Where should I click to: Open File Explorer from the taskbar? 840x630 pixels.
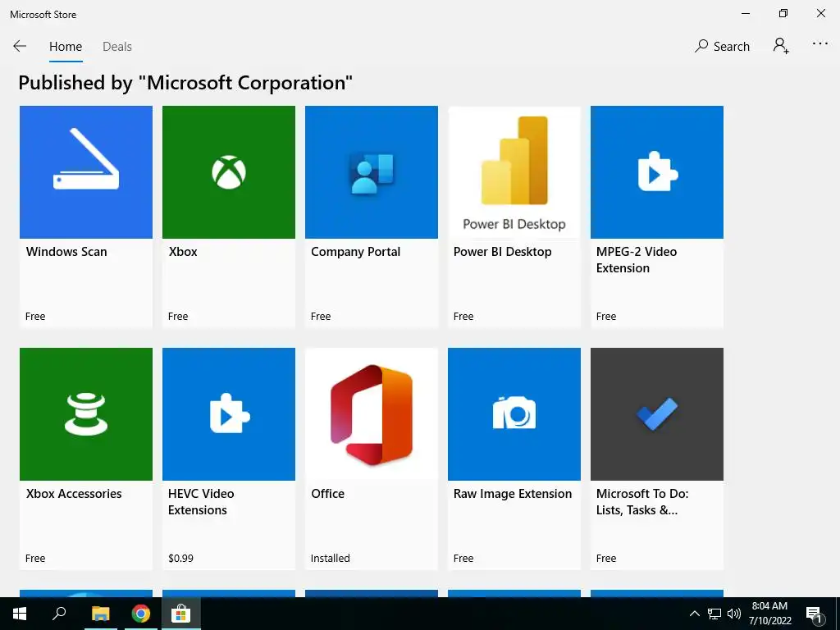pyautogui.click(x=100, y=614)
